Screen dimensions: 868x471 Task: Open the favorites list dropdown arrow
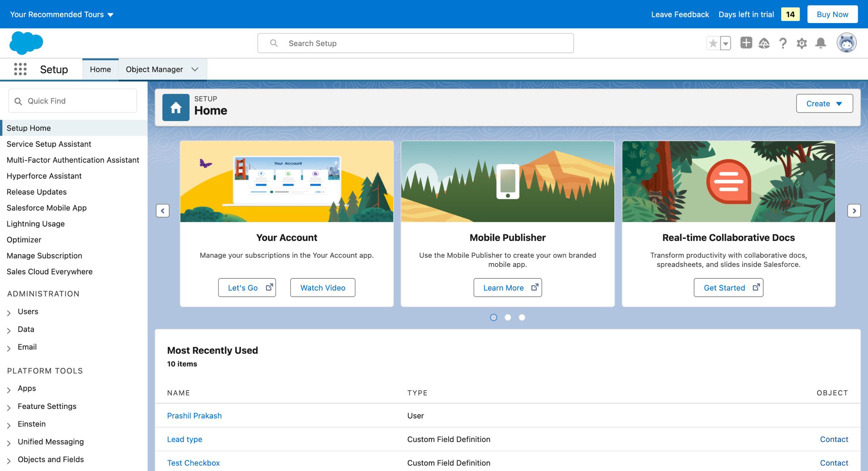click(x=726, y=43)
